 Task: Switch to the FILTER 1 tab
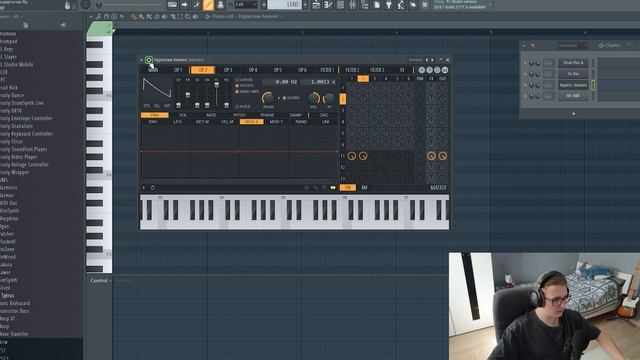[327, 70]
